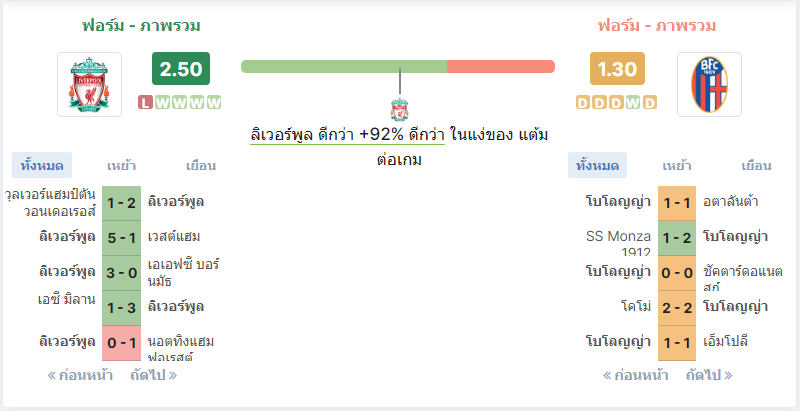800x411 pixels.
Task: Open the Liverpool 5 - 1 West Ham score
Action: 121,238
